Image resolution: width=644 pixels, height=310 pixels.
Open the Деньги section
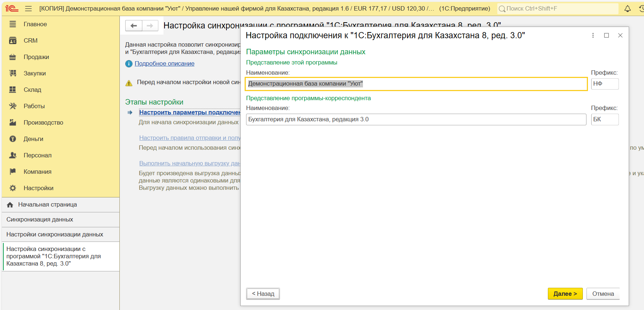click(x=33, y=139)
